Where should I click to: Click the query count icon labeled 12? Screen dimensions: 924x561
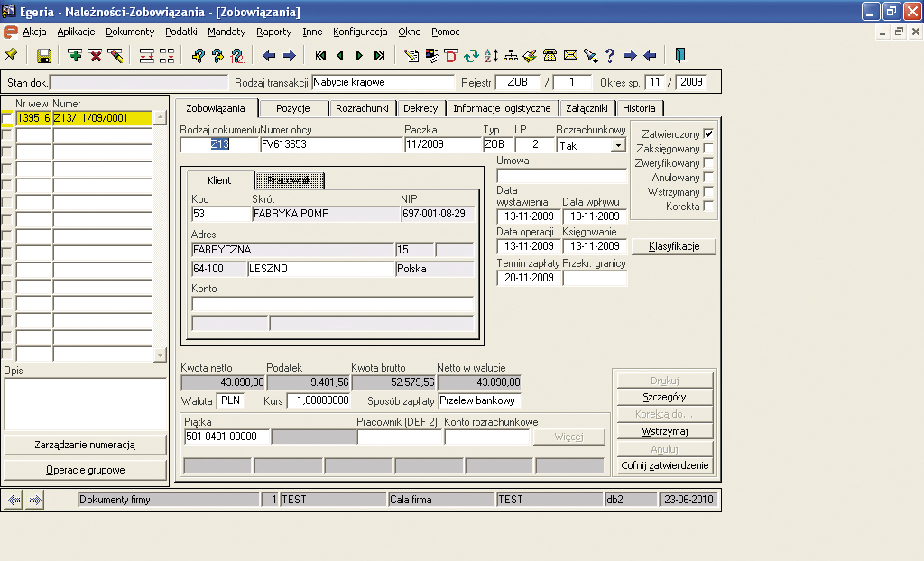pyautogui.click(x=237, y=55)
